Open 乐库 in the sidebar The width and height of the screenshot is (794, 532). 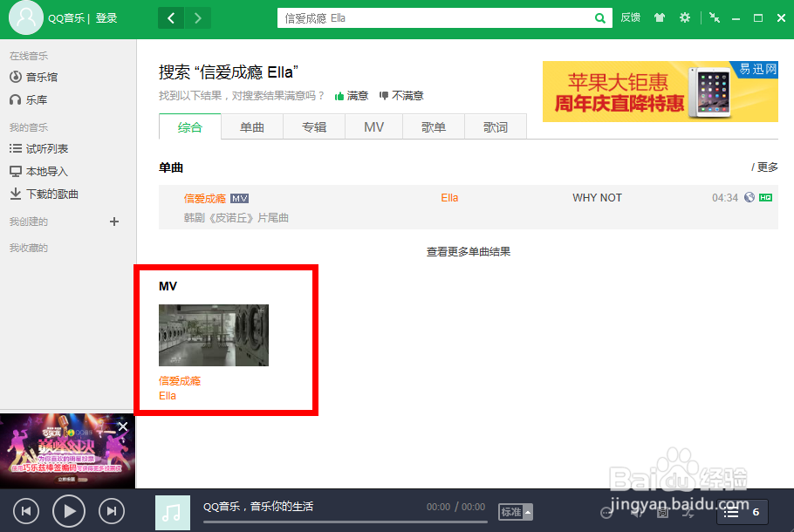click(x=37, y=99)
